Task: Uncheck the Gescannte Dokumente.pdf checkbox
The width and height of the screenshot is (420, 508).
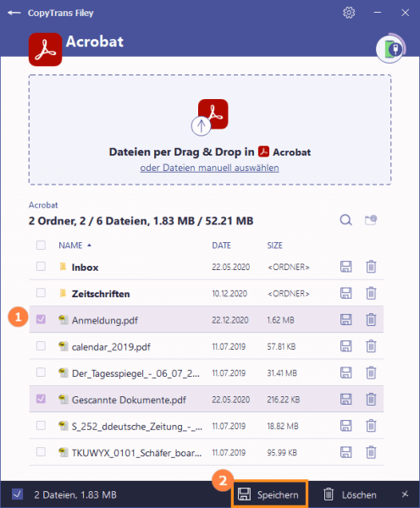Action: click(41, 399)
